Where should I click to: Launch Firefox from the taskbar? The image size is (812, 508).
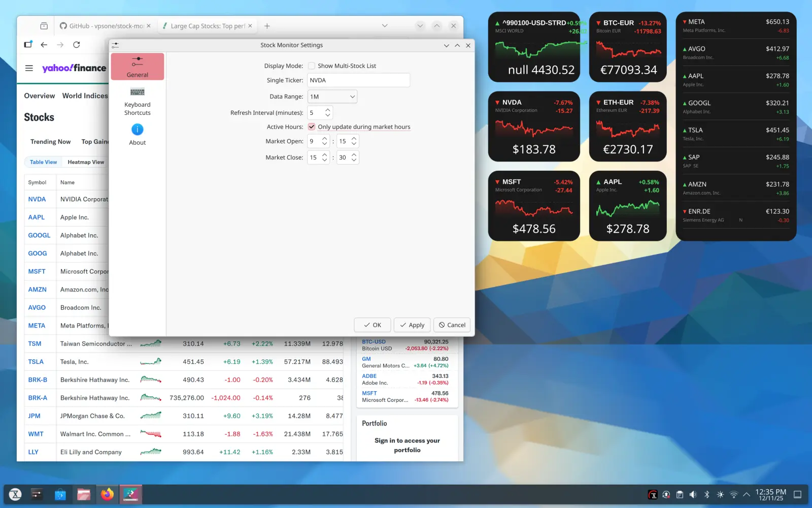107,494
